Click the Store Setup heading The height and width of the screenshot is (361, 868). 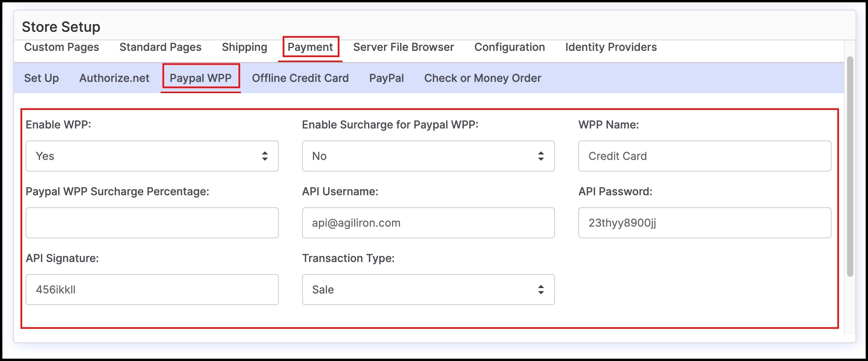coord(61,27)
